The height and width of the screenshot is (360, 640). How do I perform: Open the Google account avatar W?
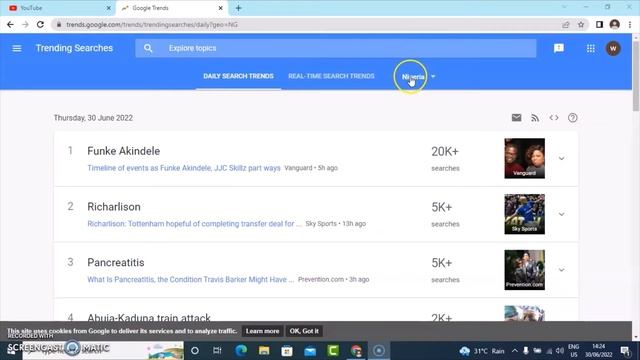coord(613,49)
